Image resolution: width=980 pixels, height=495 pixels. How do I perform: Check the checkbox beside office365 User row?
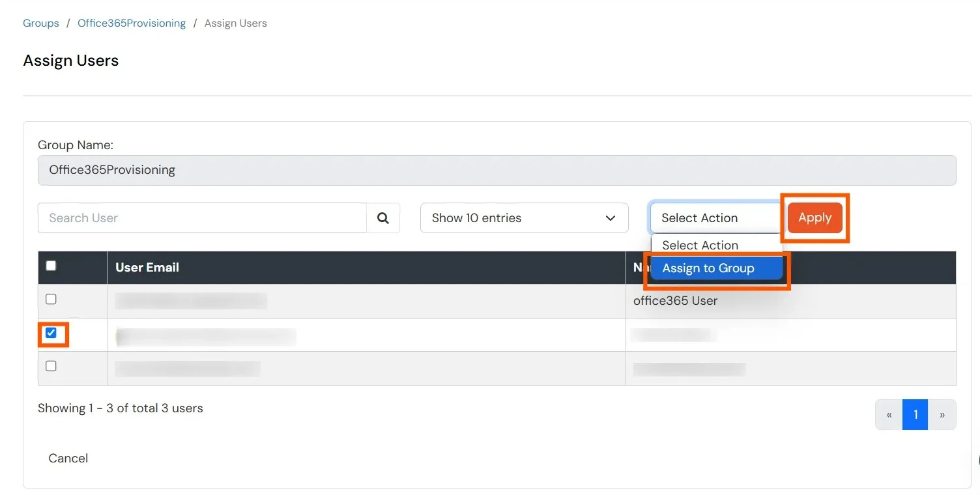coord(50,298)
